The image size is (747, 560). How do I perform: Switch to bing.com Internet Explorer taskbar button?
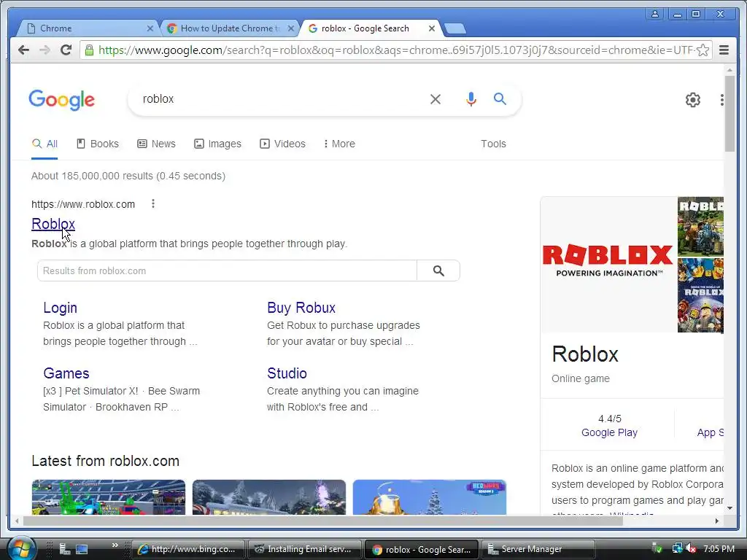click(x=189, y=550)
